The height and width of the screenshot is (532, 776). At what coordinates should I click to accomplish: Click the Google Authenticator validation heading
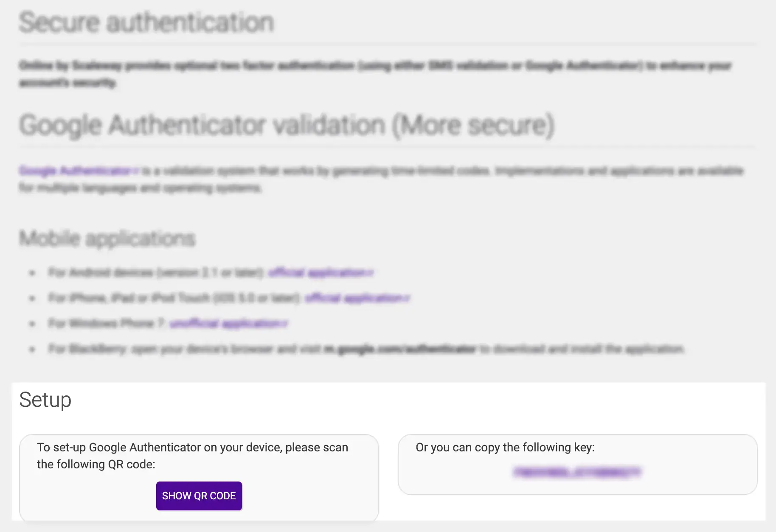pyautogui.click(x=287, y=126)
